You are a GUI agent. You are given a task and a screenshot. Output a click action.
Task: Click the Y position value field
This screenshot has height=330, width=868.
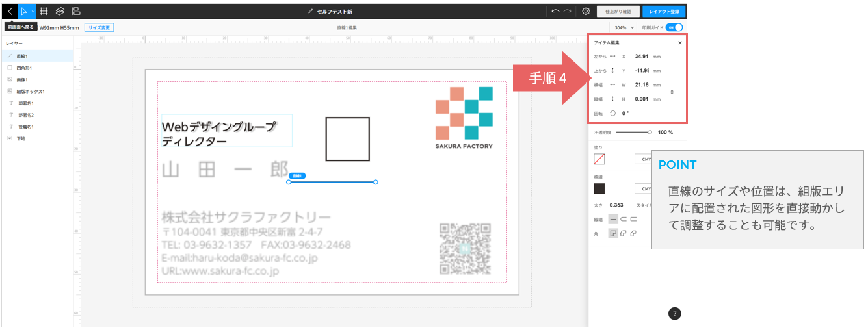pos(642,71)
